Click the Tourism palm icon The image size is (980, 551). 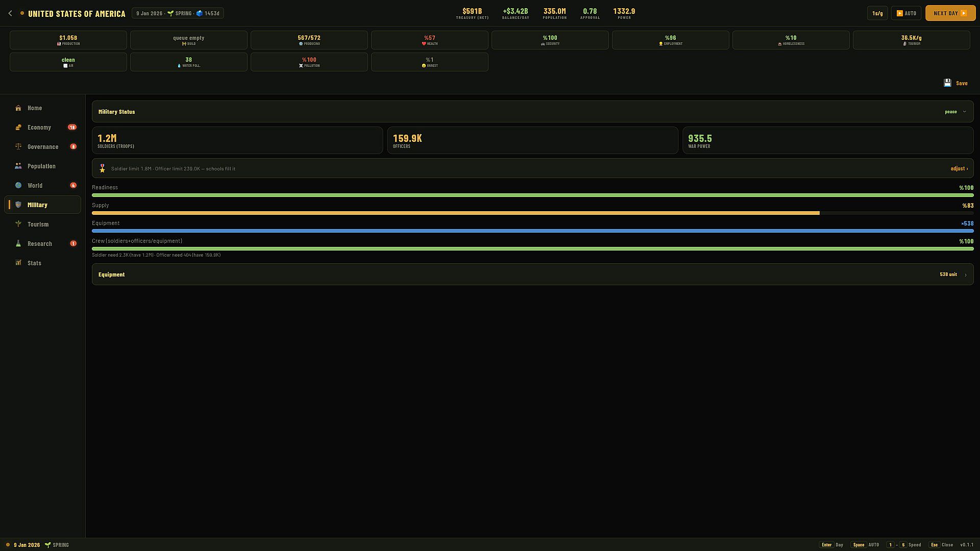(18, 224)
